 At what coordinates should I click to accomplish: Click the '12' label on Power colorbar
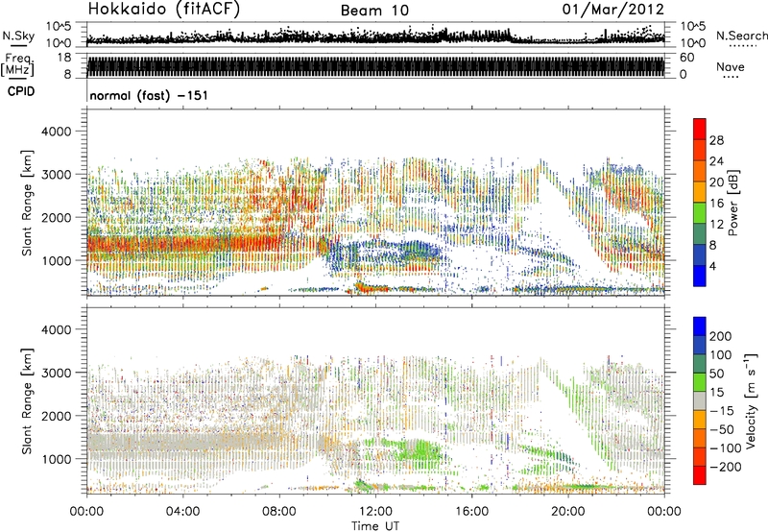(x=716, y=225)
